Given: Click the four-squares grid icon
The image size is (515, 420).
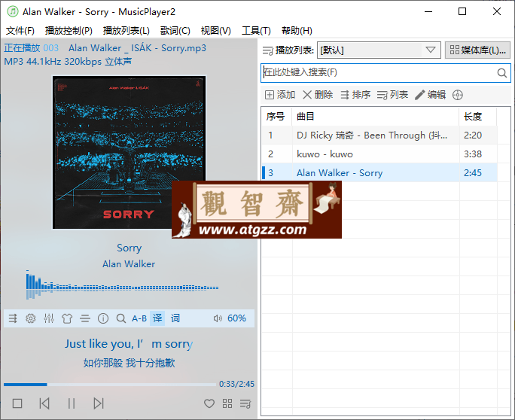Looking at the screenshot, I should (227, 403).
